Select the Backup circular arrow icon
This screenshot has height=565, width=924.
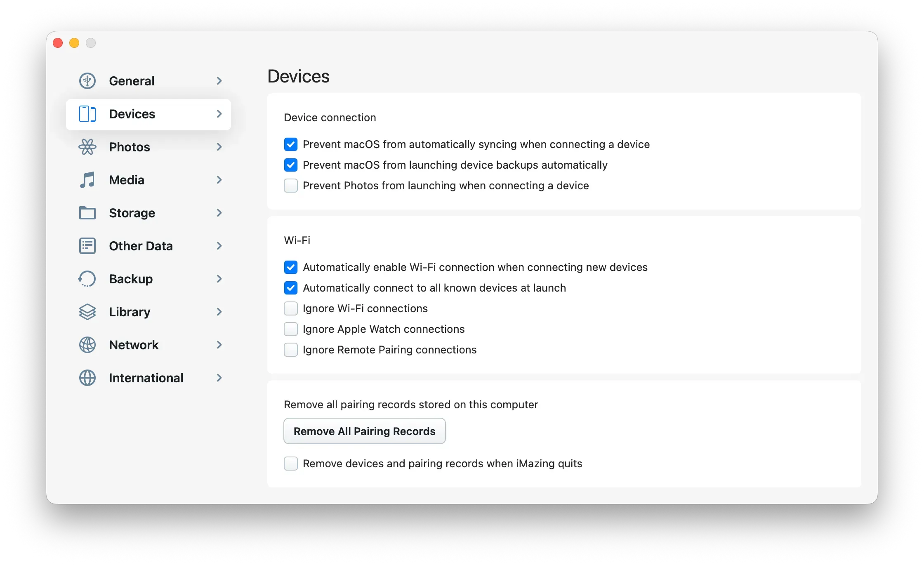(x=87, y=279)
